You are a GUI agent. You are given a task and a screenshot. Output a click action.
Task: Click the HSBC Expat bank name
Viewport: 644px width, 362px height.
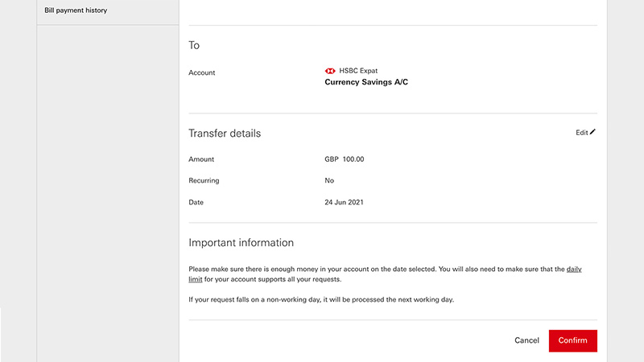(358, 71)
